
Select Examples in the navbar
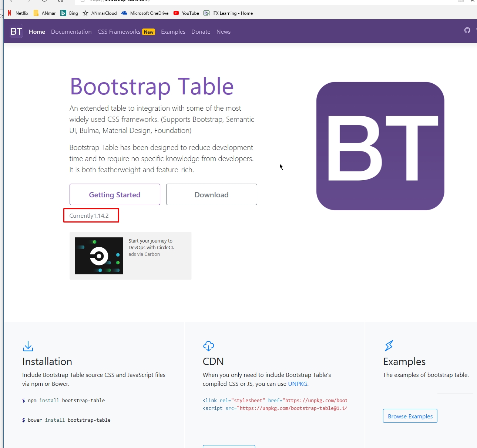click(173, 32)
